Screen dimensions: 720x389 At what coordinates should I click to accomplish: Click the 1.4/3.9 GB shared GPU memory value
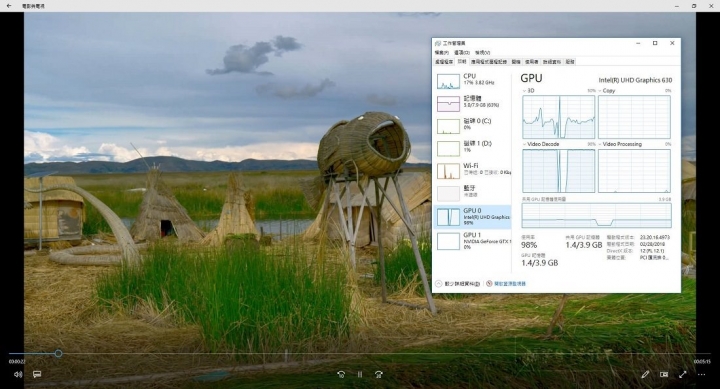point(584,245)
